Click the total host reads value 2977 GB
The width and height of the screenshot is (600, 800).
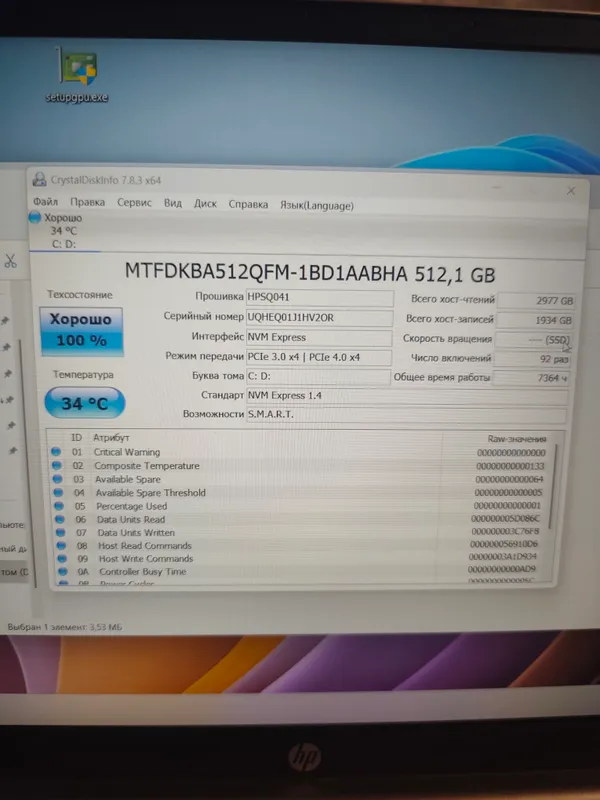tap(535, 301)
